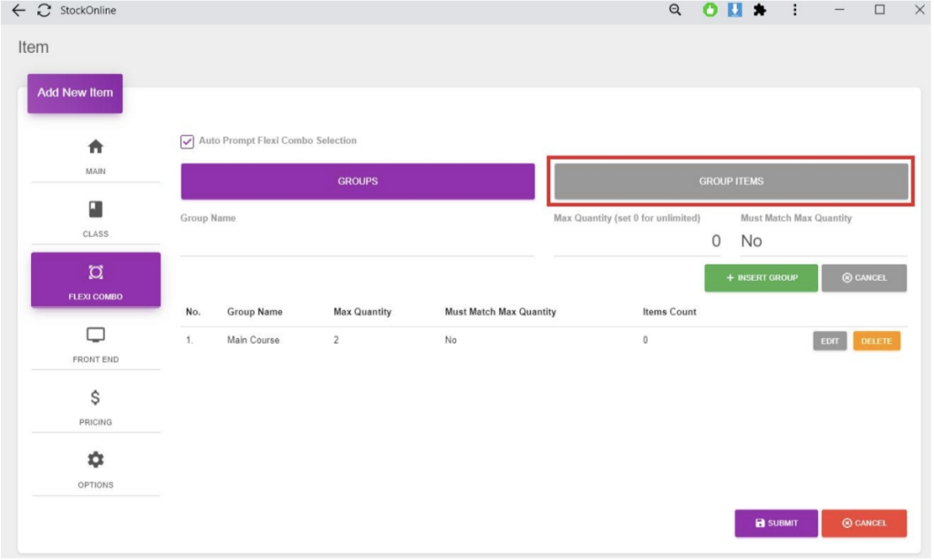The height and width of the screenshot is (560, 934).
Task: Select the Groups tab
Action: coord(358,181)
